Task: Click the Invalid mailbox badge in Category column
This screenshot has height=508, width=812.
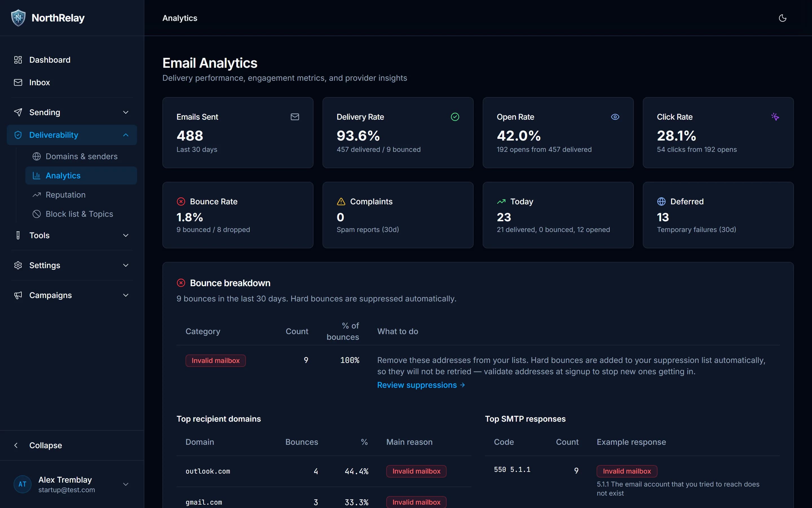Action: (215, 360)
